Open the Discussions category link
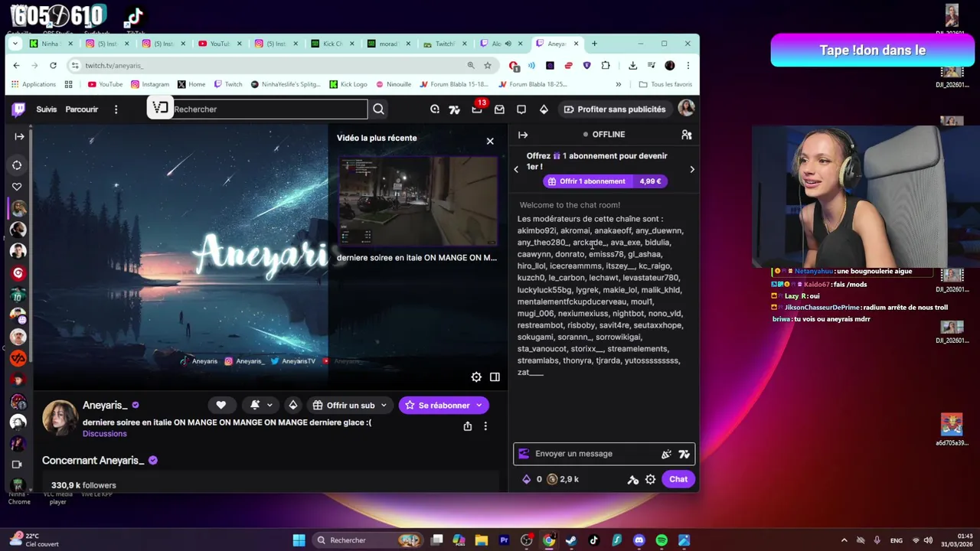 [x=105, y=434]
